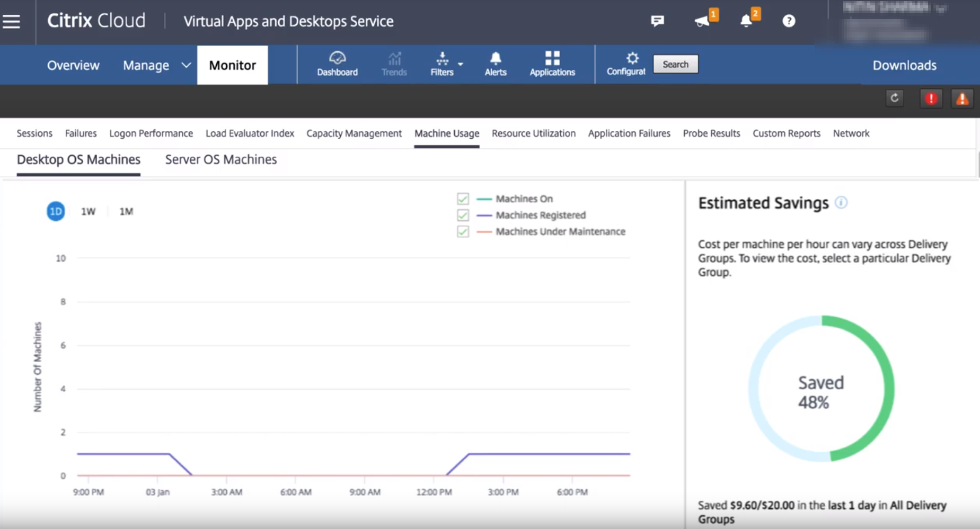
Task: Uncheck the Machines On checkbox
Action: (x=463, y=199)
